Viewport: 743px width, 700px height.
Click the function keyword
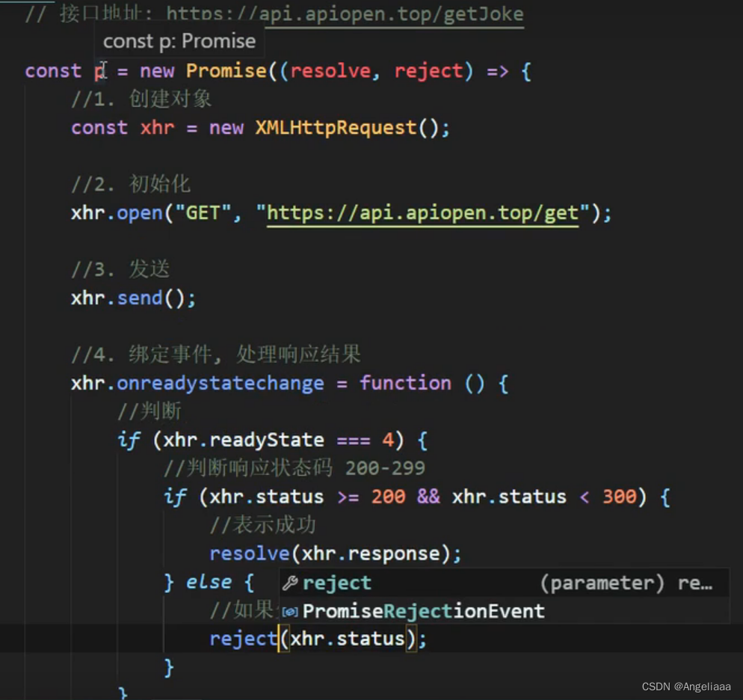pos(406,383)
